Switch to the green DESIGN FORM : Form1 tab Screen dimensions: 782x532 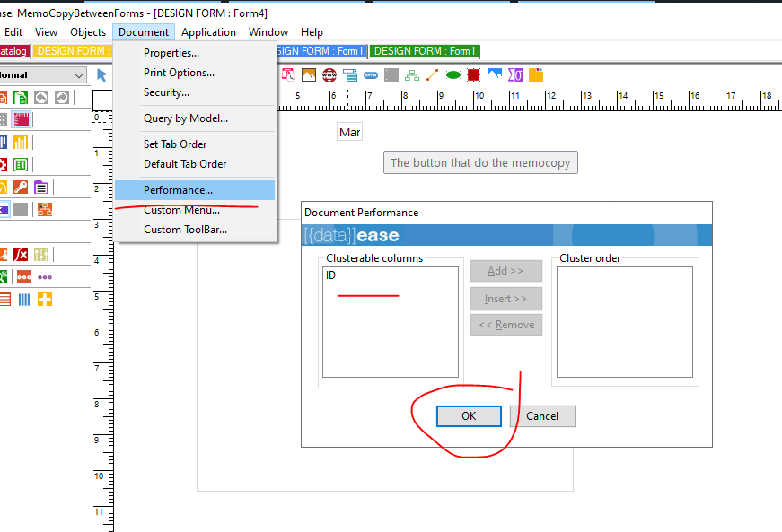(425, 51)
